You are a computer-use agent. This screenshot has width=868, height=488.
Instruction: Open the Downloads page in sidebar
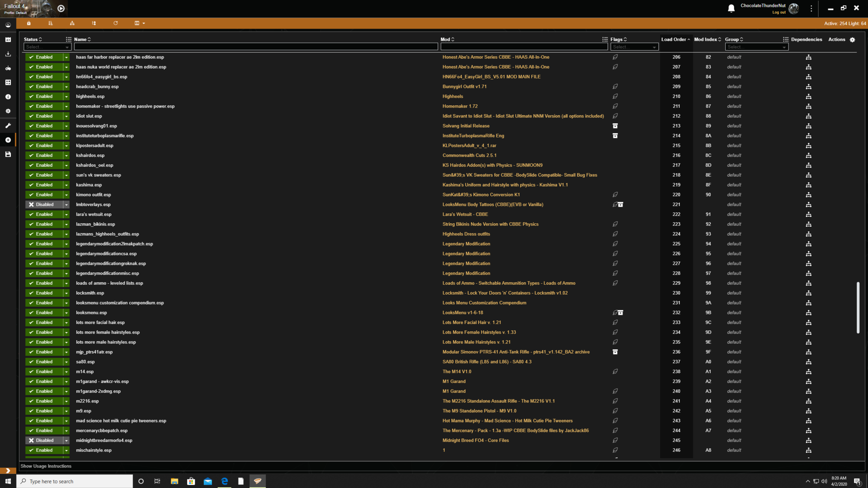pyautogui.click(x=8, y=54)
